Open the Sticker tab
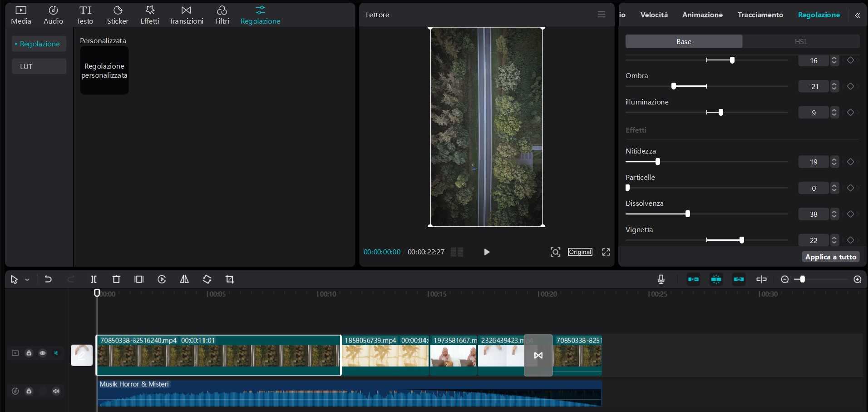 pyautogui.click(x=118, y=15)
